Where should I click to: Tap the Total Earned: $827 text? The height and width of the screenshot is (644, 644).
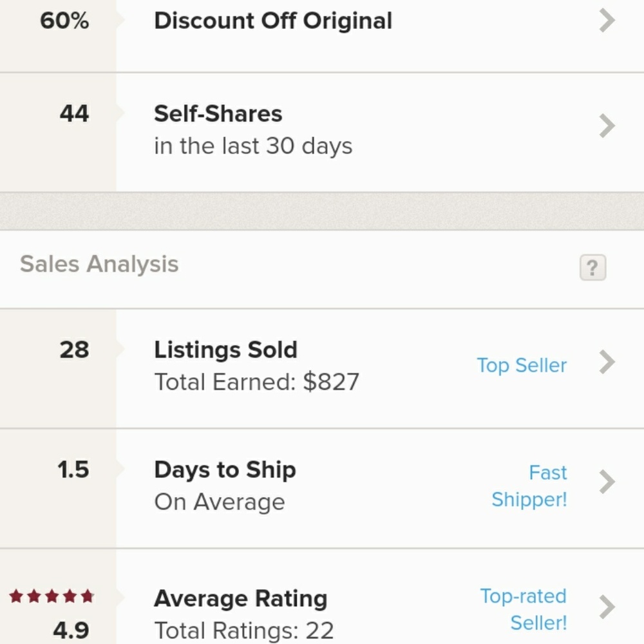pos(257,382)
